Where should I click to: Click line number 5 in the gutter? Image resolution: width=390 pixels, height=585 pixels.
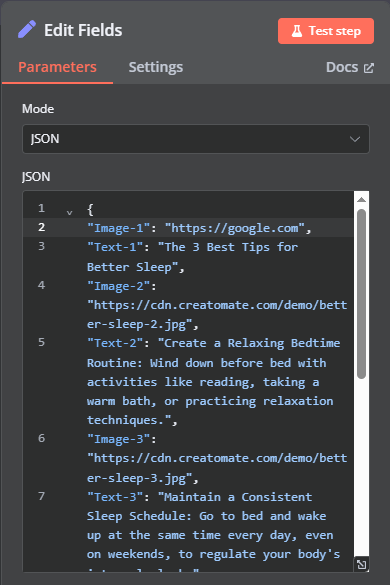pos(41,342)
